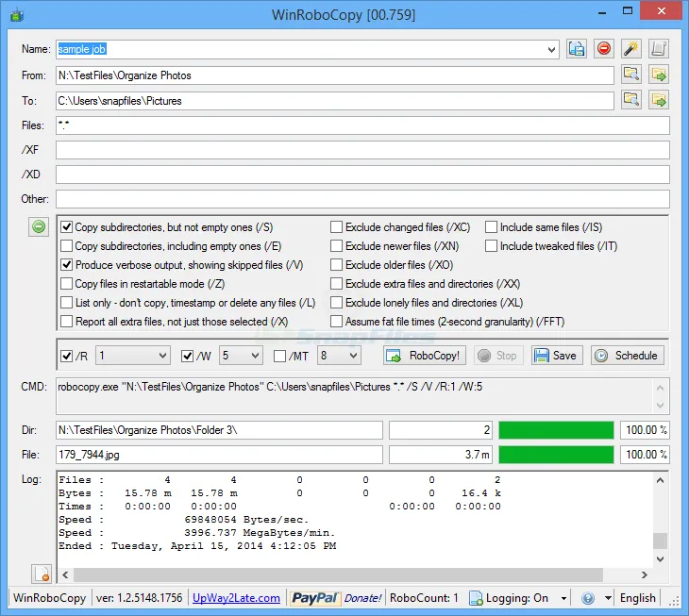Click the PayPal Donate button
The width and height of the screenshot is (689, 616).
tap(336, 598)
